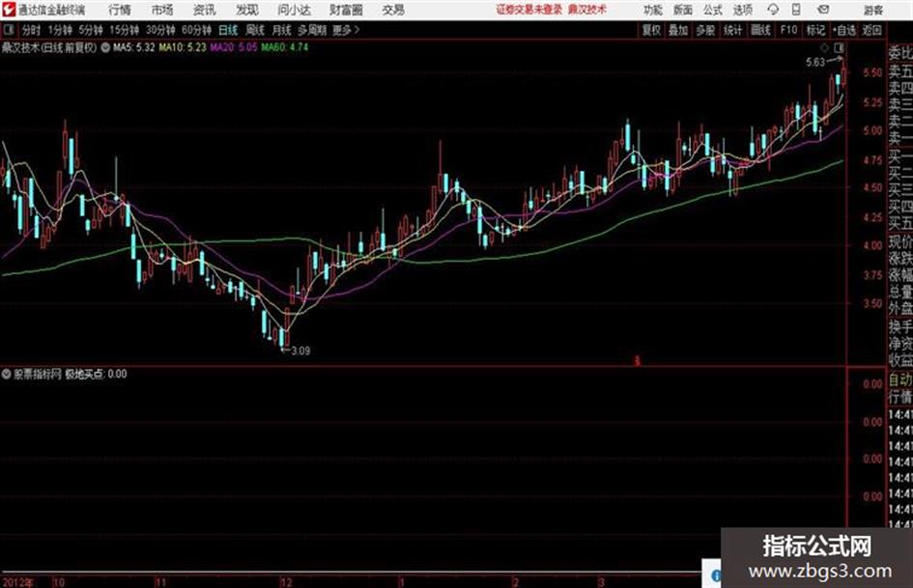Viewport: 913px width, 588px height.
Task: Click the 股票指标网 indicator name
Action: [38, 374]
